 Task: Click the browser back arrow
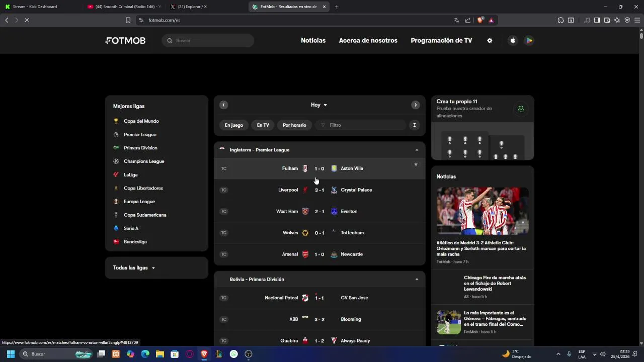(7, 20)
